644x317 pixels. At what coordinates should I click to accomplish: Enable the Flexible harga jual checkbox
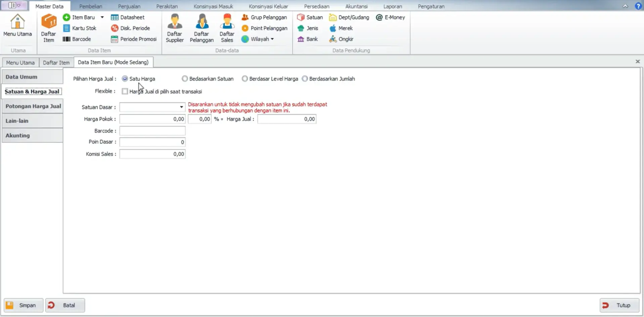pyautogui.click(x=125, y=91)
